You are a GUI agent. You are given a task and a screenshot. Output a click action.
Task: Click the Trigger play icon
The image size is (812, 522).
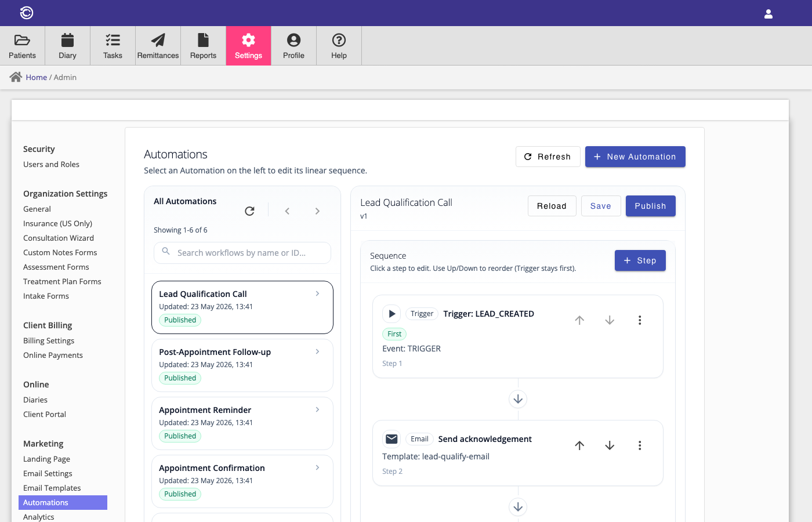coord(391,314)
